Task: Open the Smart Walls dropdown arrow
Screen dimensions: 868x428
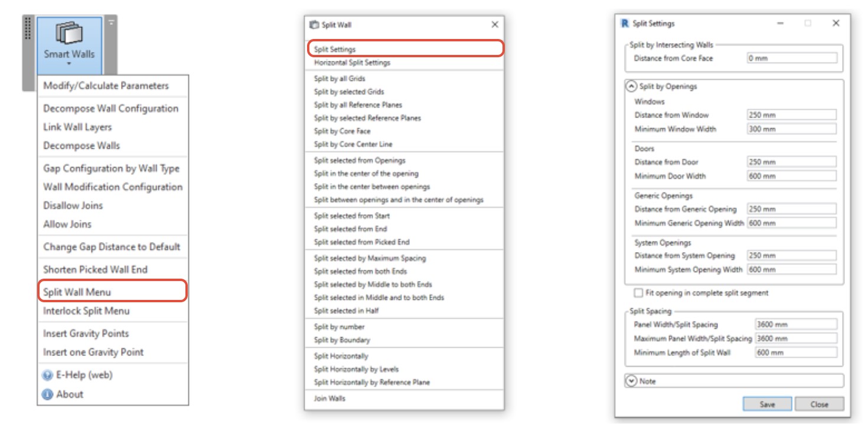Action: [69, 63]
